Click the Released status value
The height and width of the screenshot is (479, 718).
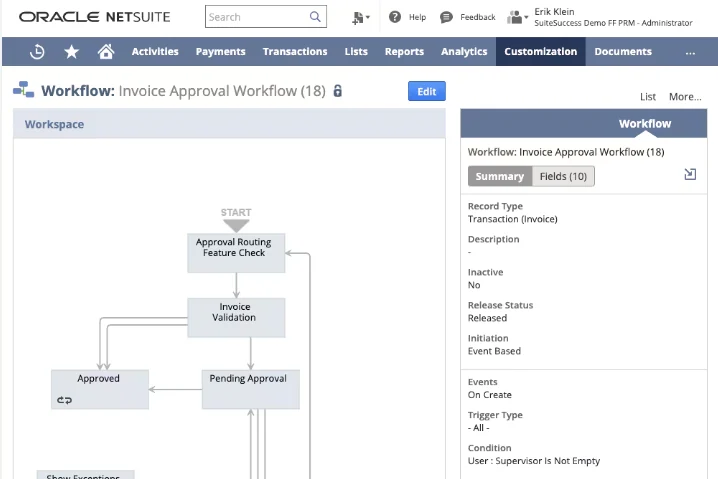(487, 318)
